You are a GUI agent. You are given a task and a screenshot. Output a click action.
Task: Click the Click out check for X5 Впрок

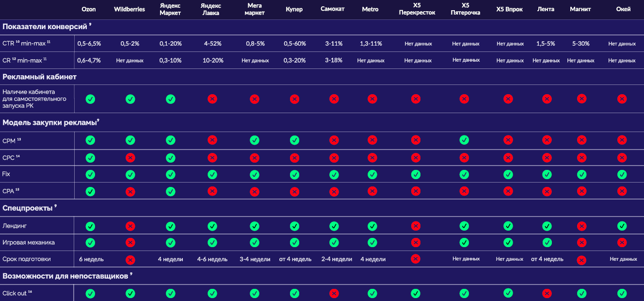coord(508,293)
